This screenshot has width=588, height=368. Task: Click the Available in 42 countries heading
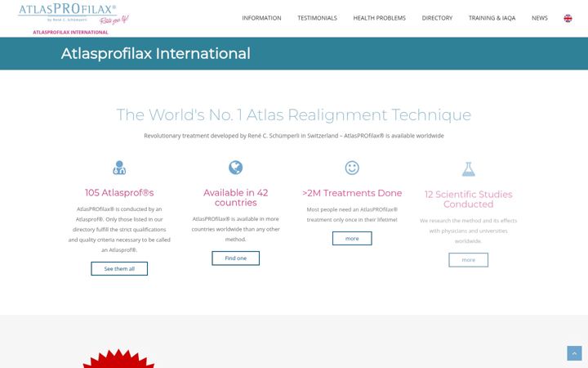click(x=235, y=198)
